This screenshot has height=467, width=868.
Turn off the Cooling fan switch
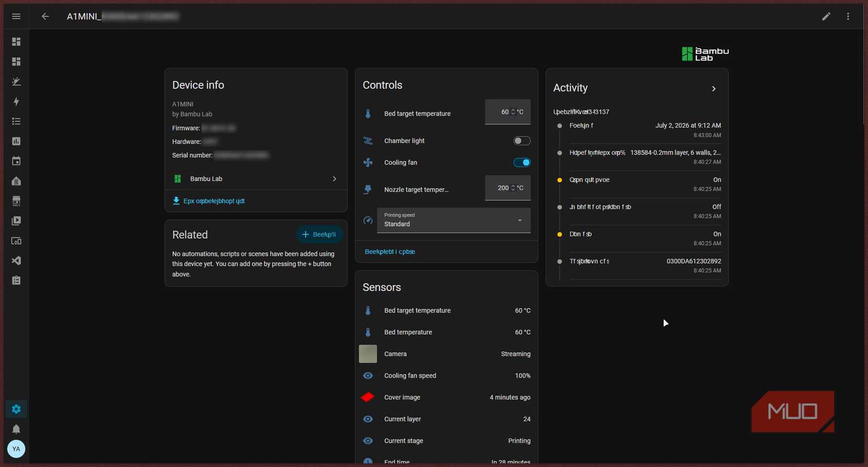coord(522,163)
